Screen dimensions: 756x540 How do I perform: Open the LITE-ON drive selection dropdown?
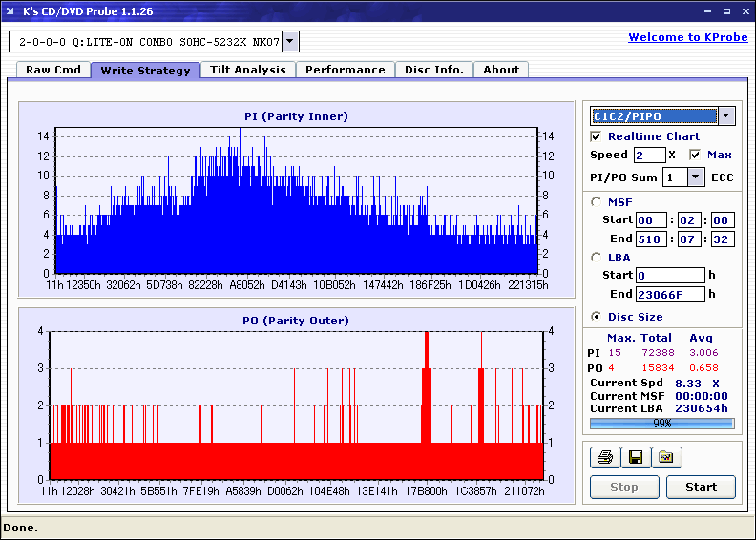coord(290,42)
